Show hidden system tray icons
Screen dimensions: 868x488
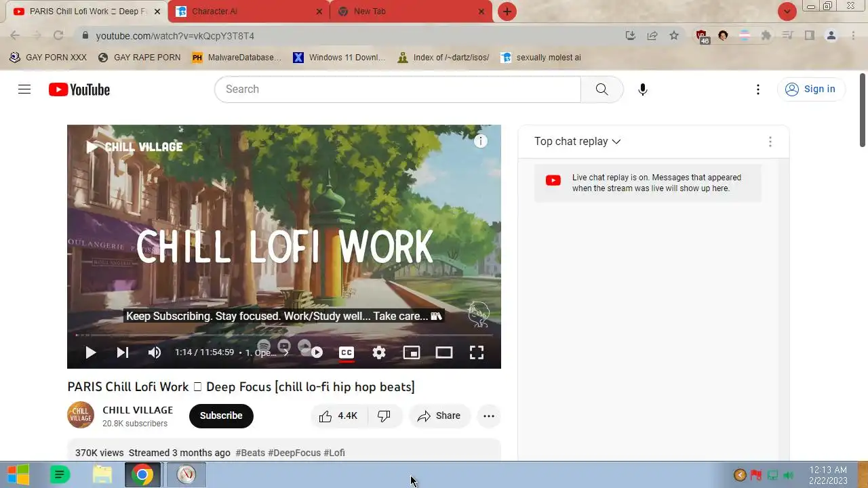[740, 475]
